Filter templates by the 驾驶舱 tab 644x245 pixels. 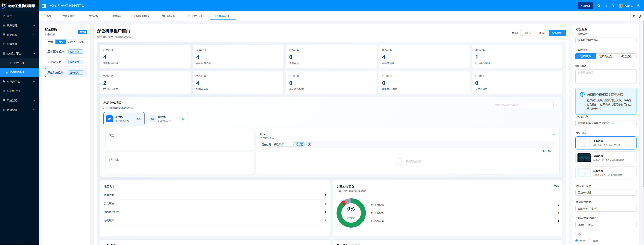71,42
